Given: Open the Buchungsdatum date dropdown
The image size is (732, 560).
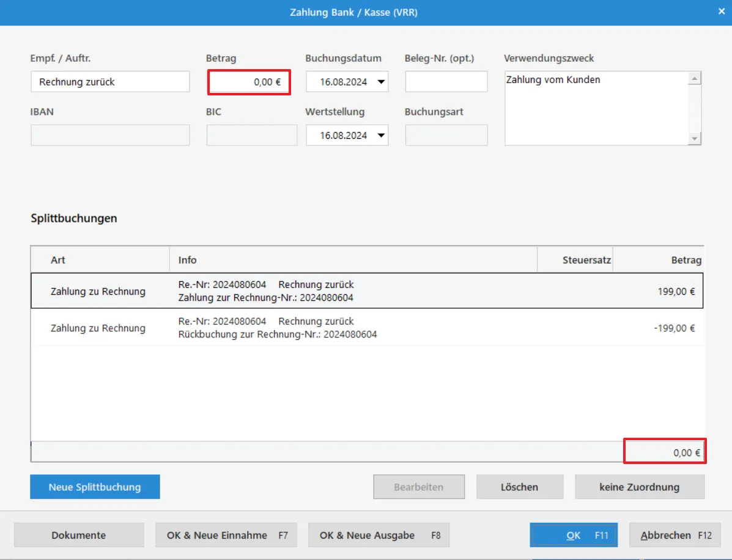Looking at the screenshot, I should click(x=381, y=82).
